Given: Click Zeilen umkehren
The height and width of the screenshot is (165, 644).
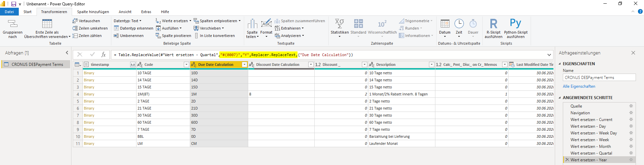Looking at the screenshot, I should 90,28.
